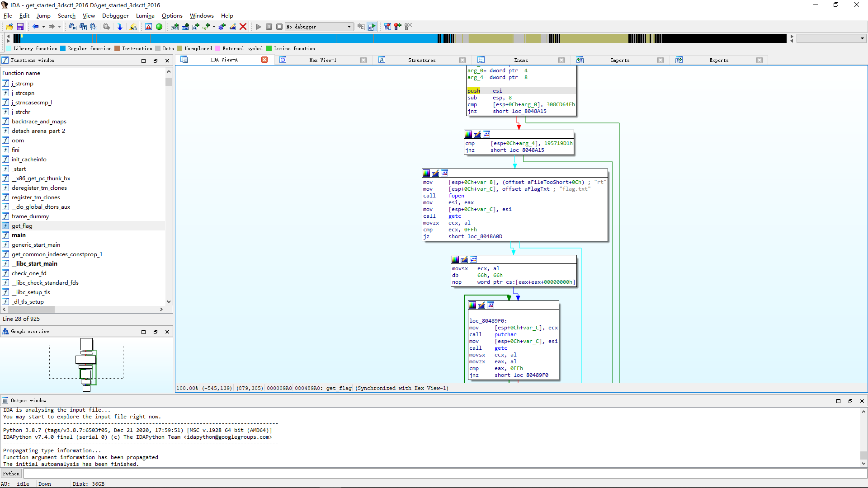Image resolution: width=868 pixels, height=488 pixels.
Task: Click the blue down arrow icon
Action: 120,27
